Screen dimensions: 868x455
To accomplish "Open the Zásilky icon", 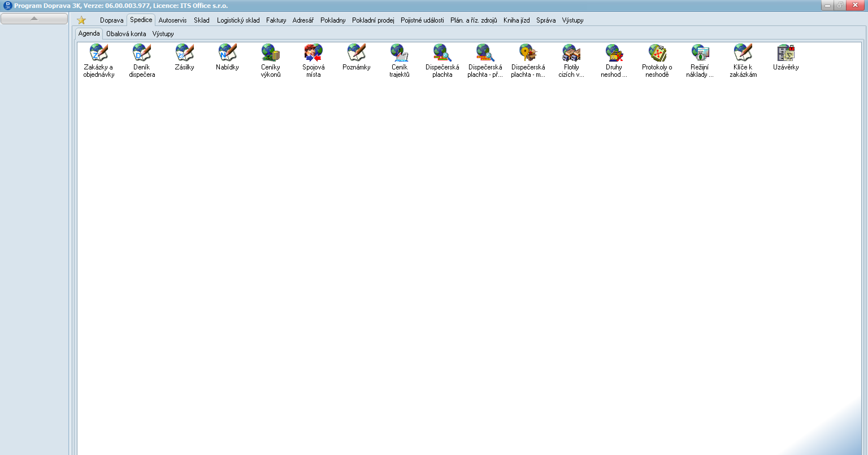I will coord(184,57).
